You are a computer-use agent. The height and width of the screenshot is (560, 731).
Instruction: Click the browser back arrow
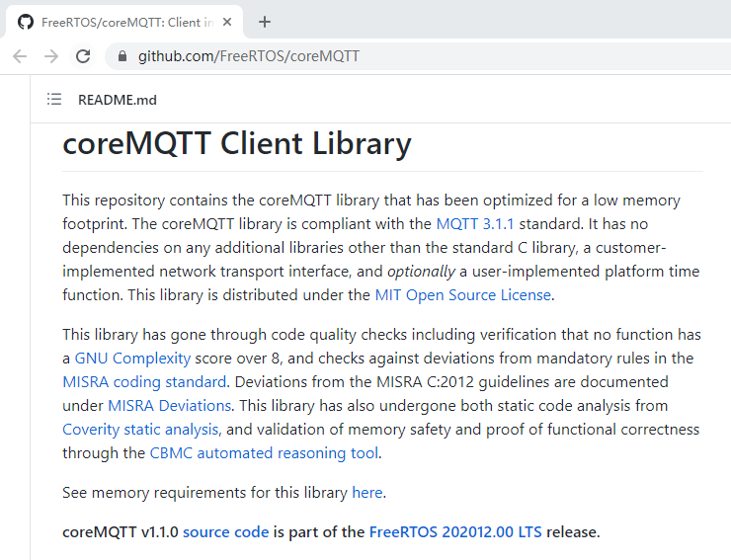click(x=20, y=56)
